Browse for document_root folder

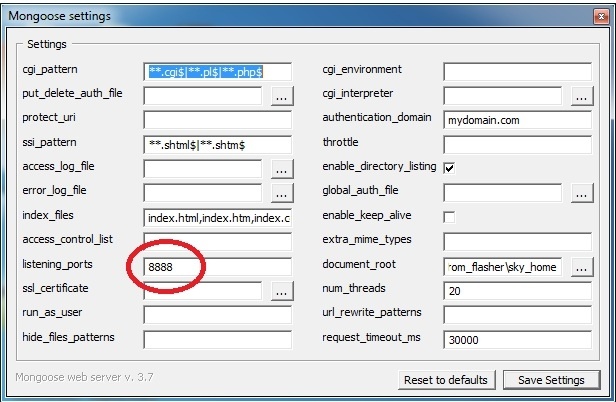tap(582, 267)
